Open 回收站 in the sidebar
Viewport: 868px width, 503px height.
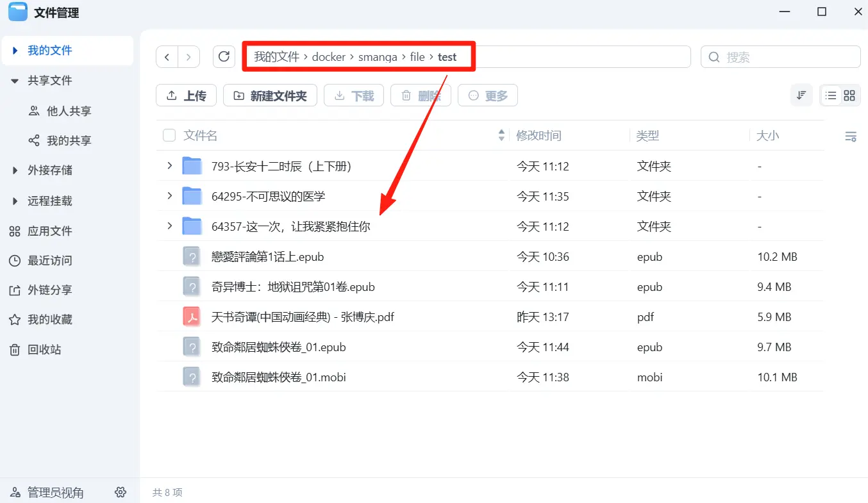point(44,350)
